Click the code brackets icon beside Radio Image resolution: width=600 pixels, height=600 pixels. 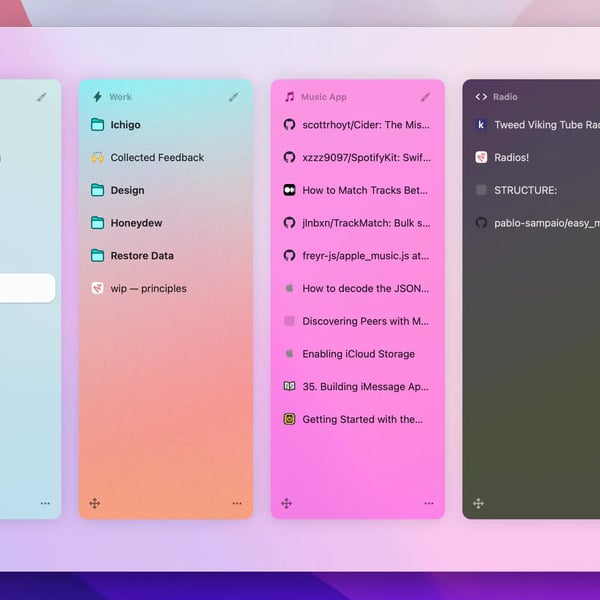click(x=481, y=97)
